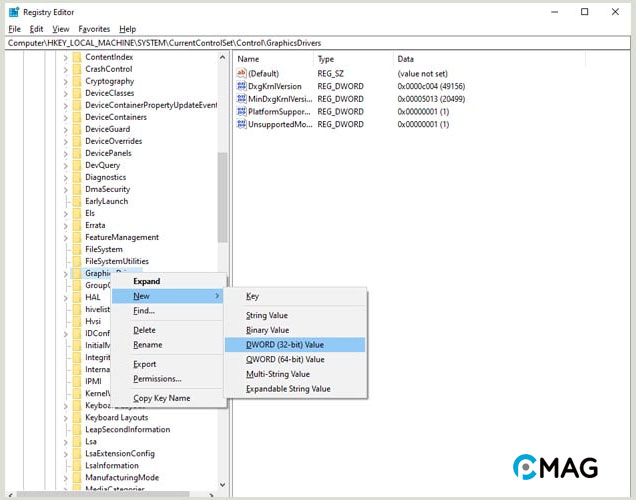Click the Registry Editor app icon in title bar
This screenshot has width=636, height=500.
point(14,12)
